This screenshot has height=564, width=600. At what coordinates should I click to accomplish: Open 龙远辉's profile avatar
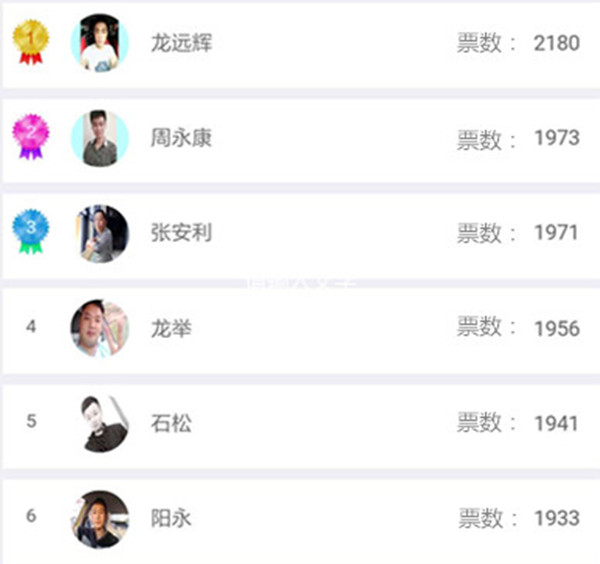[x=100, y=43]
